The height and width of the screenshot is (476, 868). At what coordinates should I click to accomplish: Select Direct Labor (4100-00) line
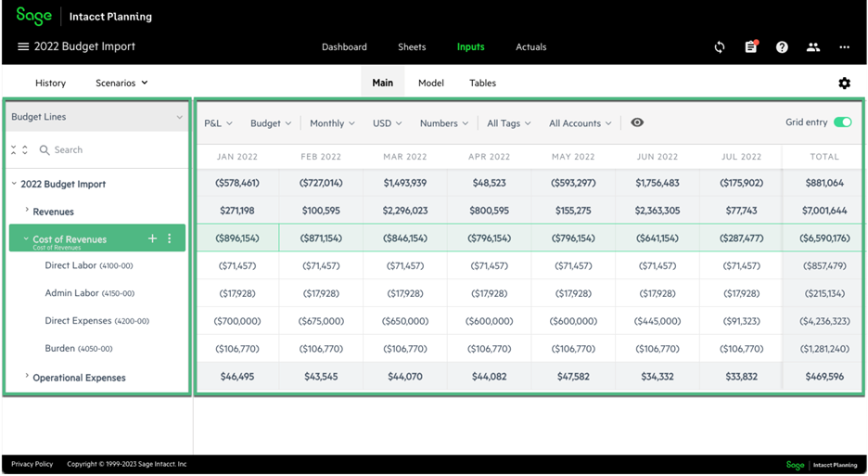point(89,265)
